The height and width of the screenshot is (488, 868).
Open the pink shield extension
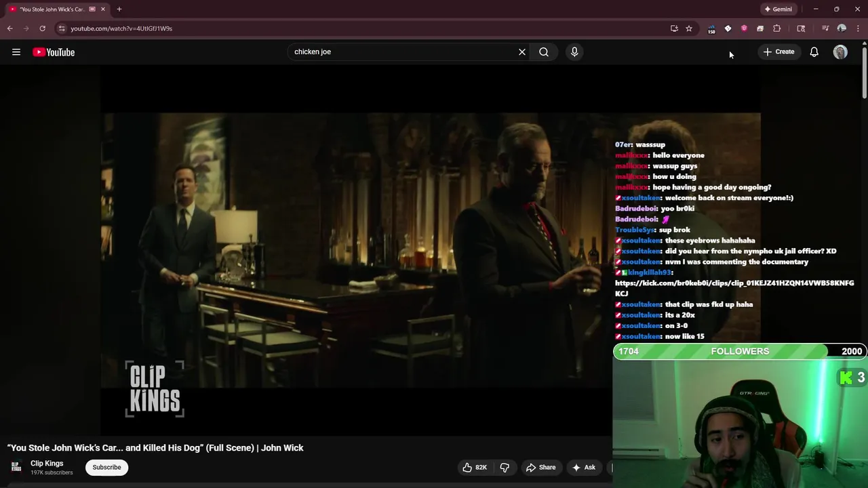(744, 28)
